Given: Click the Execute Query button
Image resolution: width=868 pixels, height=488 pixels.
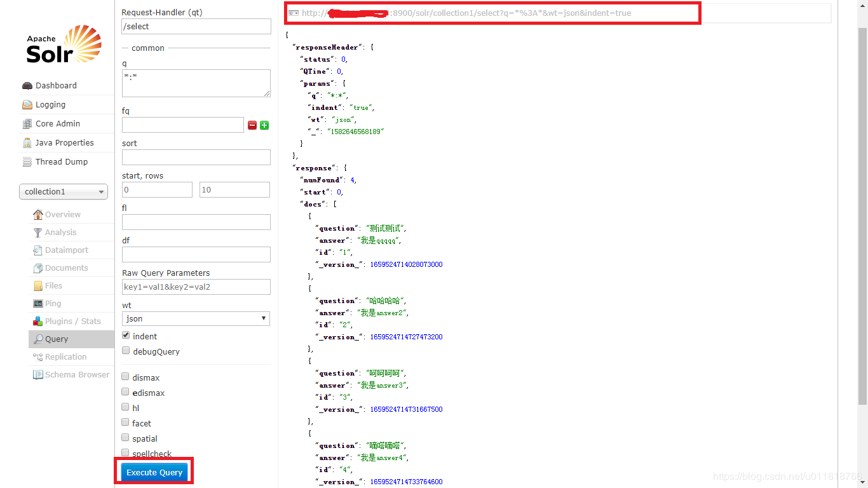Looking at the screenshot, I should coord(154,472).
